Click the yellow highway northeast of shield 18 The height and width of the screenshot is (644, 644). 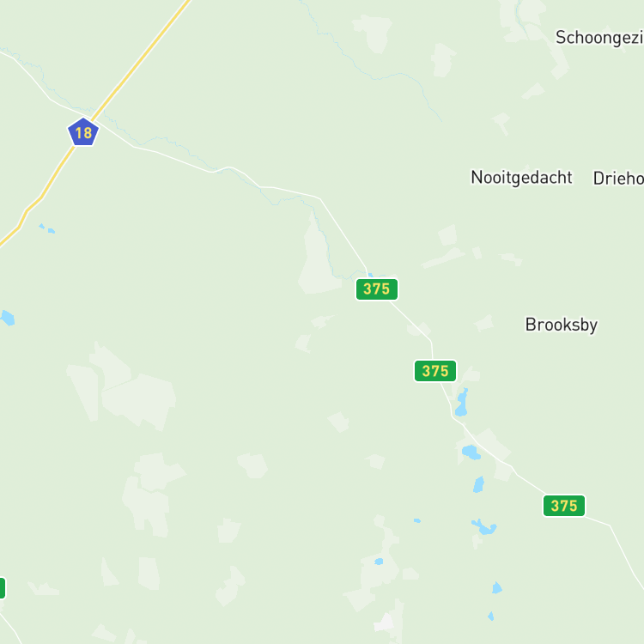tap(142, 58)
